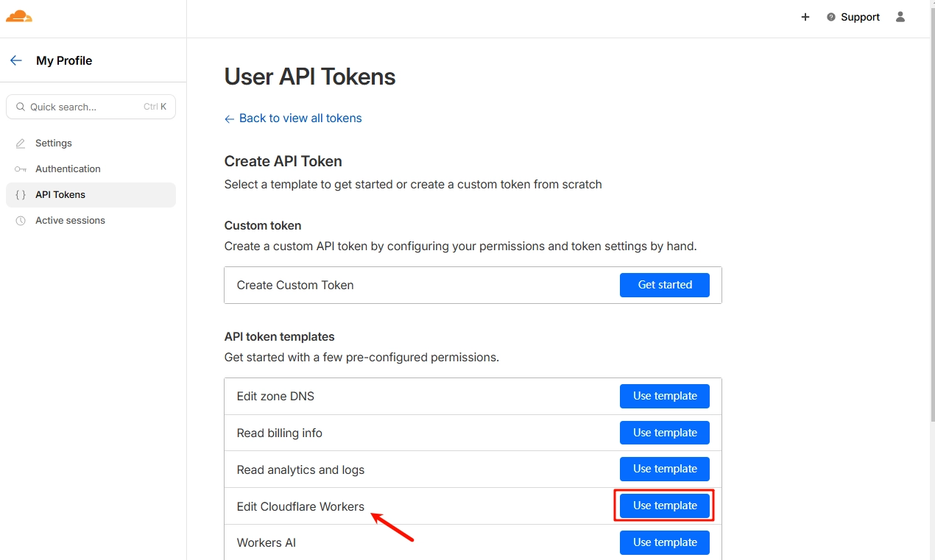The width and height of the screenshot is (935, 560).
Task: Open the plus add menu in header
Action: pos(805,17)
